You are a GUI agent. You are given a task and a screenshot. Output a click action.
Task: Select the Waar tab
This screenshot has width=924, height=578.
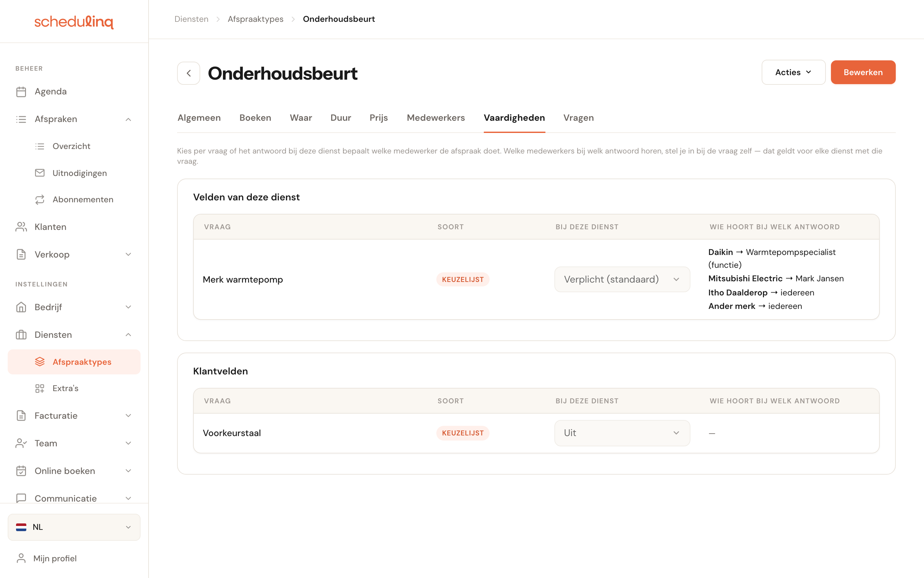point(301,118)
